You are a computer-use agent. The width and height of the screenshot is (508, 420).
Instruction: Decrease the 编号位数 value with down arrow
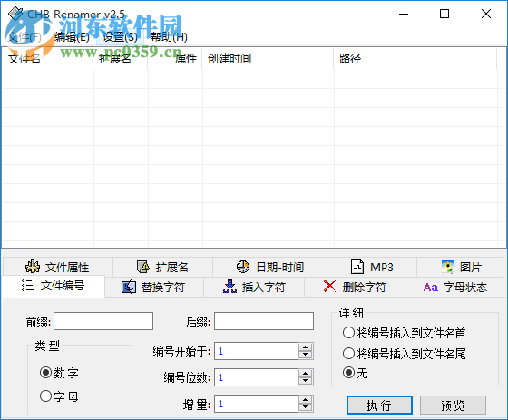(305, 381)
